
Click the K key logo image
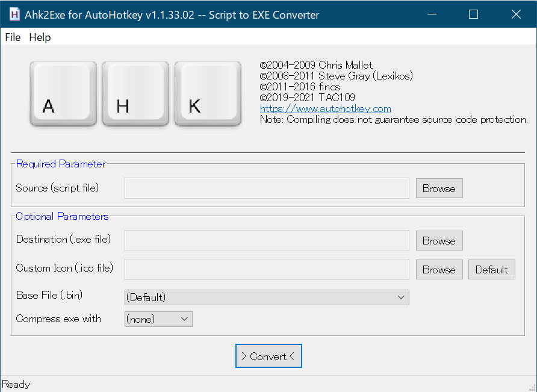tap(208, 94)
